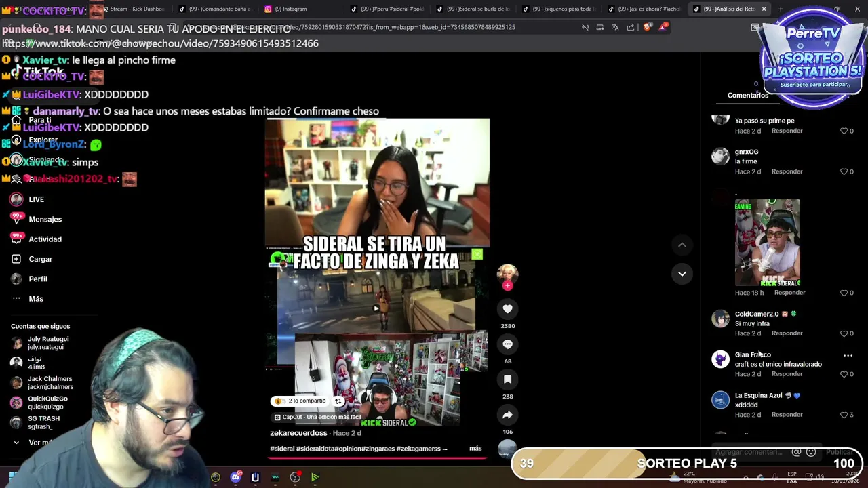Seek on the red video progress bar
The width and height of the screenshot is (868, 488).
[376, 457]
